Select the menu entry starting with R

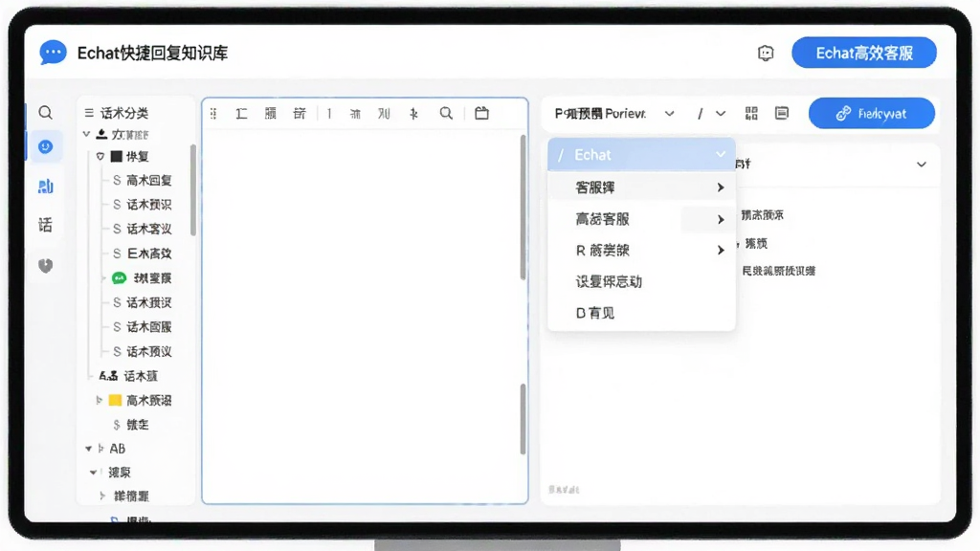click(x=641, y=251)
